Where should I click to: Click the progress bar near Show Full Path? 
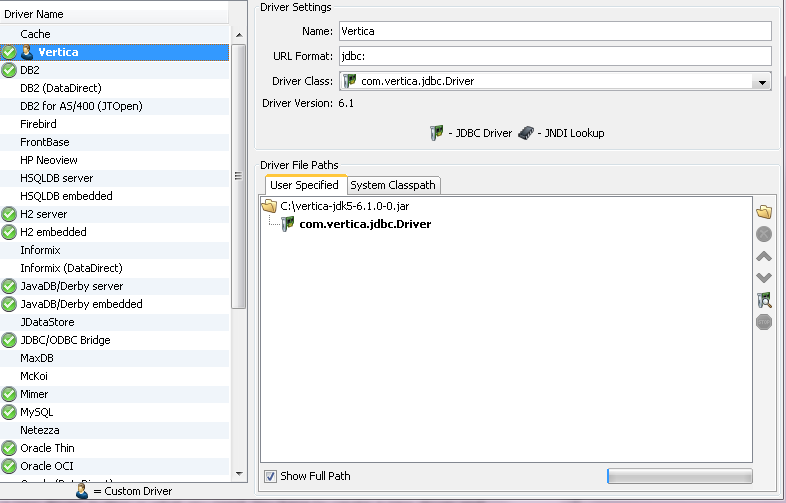pos(679,476)
